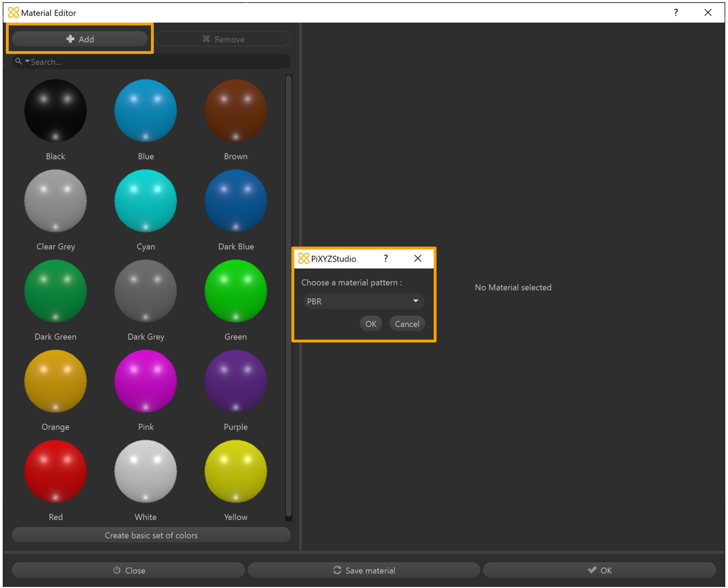Click the Dark Blue label text

236,246
